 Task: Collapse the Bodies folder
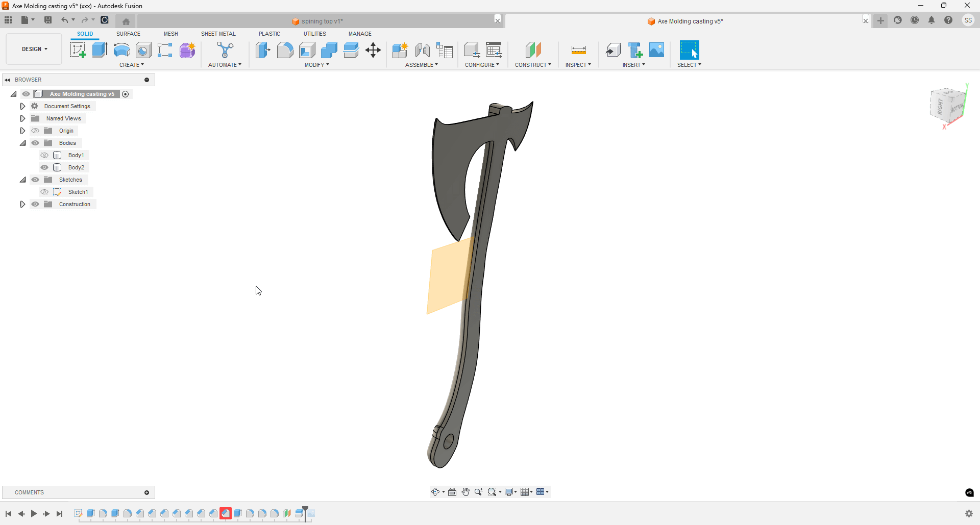tap(22, 143)
